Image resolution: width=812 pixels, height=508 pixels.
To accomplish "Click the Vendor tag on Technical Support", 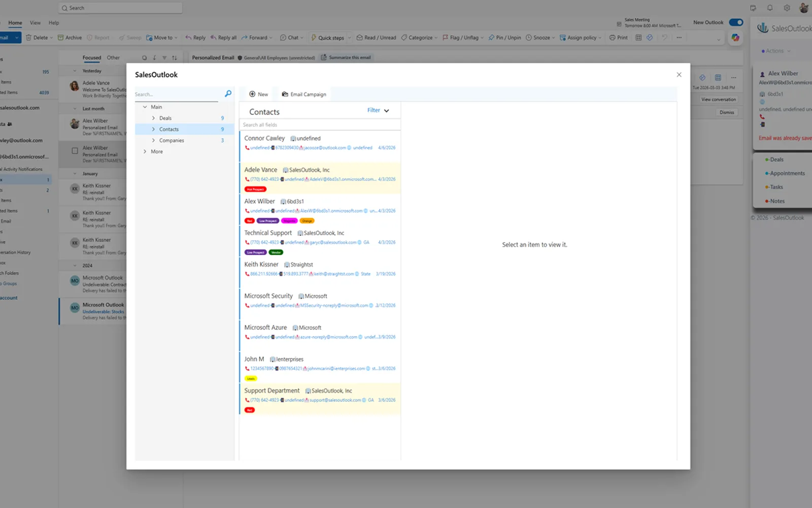I will pyautogui.click(x=276, y=252).
